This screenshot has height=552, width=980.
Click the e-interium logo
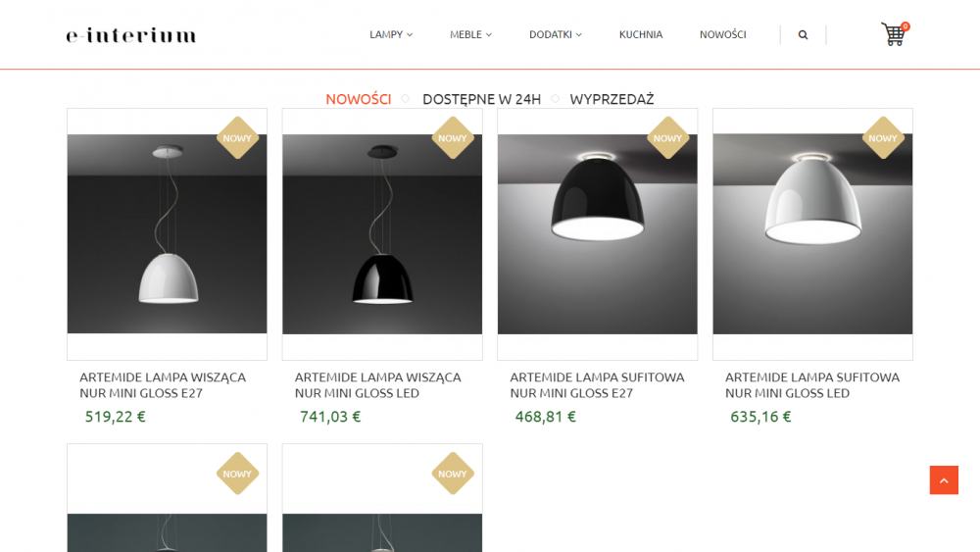(131, 35)
